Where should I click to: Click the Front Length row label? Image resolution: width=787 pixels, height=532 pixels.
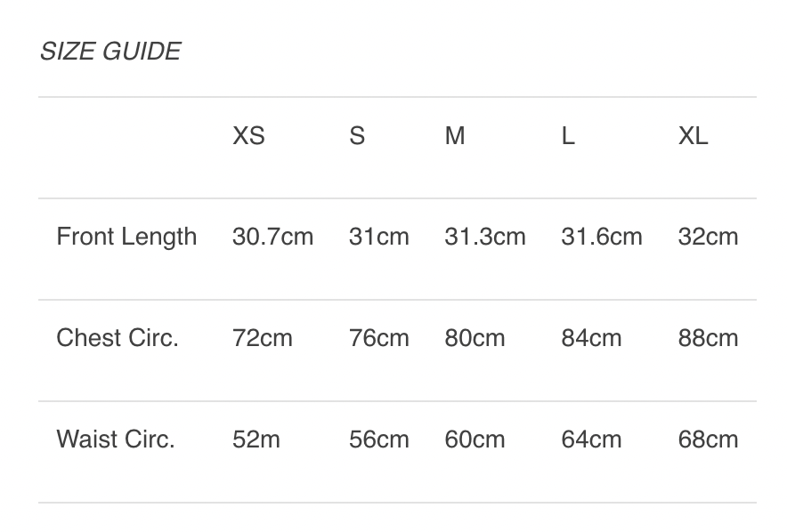(x=126, y=237)
